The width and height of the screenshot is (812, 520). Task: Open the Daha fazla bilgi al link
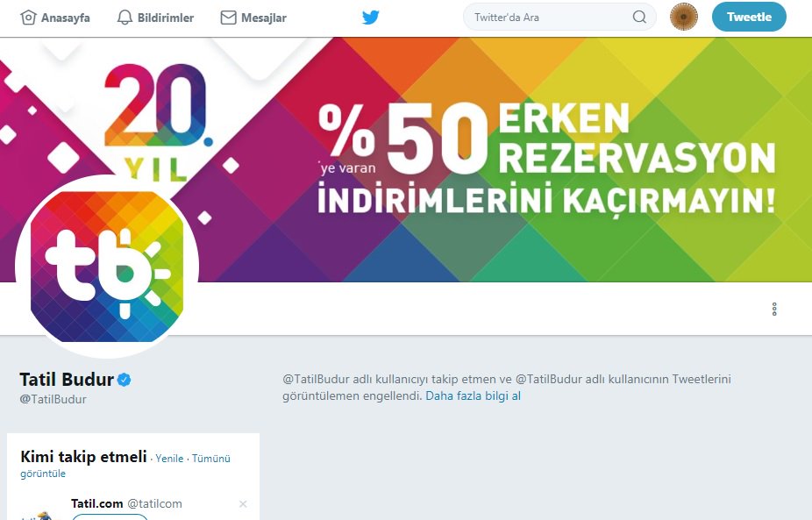pos(473,396)
